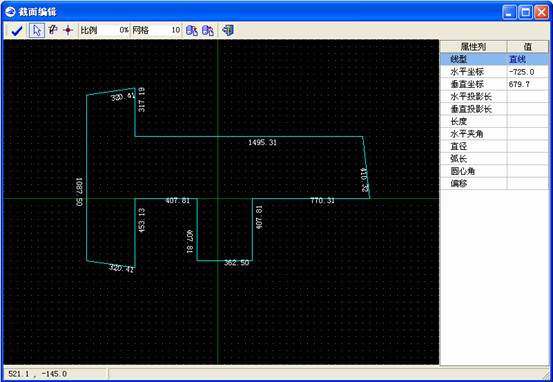This screenshot has height=382, width=553.
Task: Activate the red crosshair point tool
Action: point(68,30)
